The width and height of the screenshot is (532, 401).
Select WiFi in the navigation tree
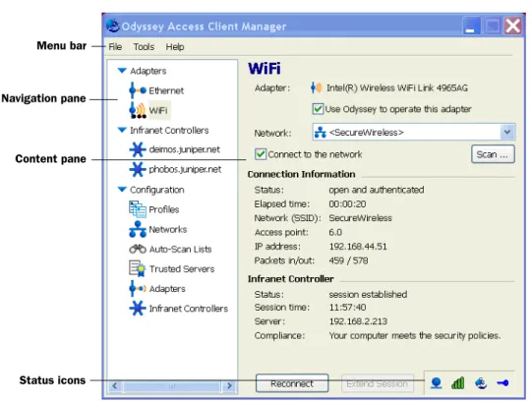click(158, 110)
